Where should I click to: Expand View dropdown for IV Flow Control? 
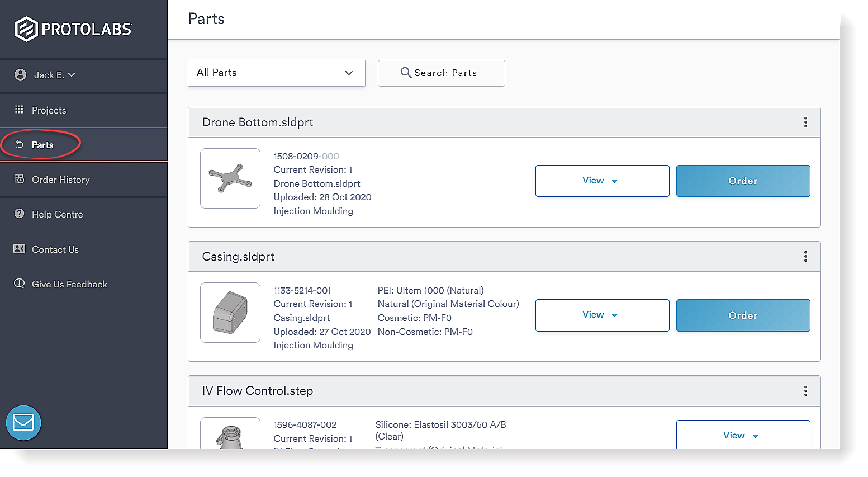pos(743,435)
